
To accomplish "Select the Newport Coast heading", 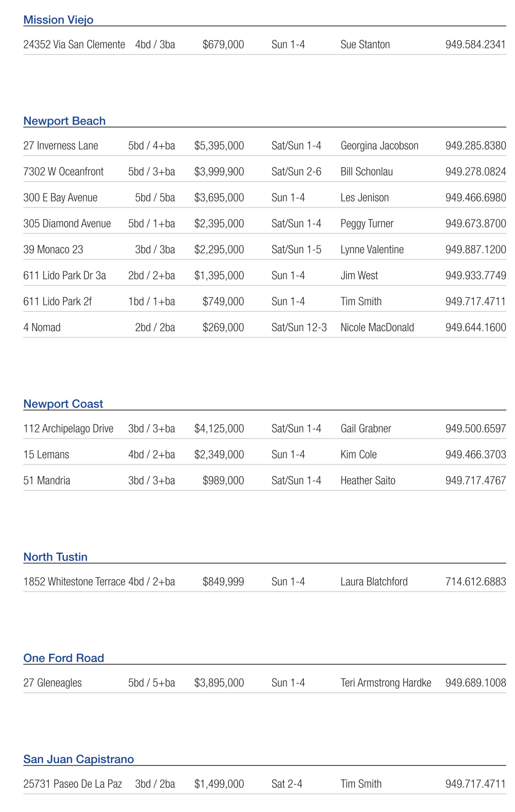I will [63, 404].
